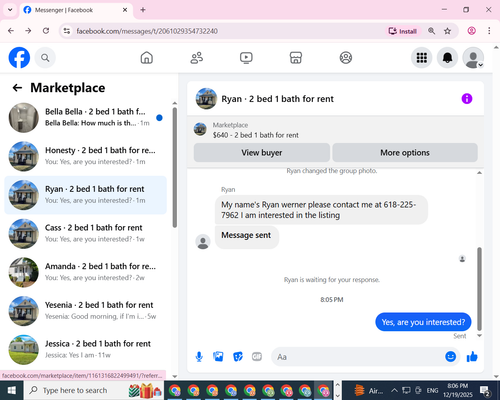Select Ryan 2 bed 1 bath conversation
Image resolution: width=500 pixels, height=400 pixels.
tap(85, 195)
